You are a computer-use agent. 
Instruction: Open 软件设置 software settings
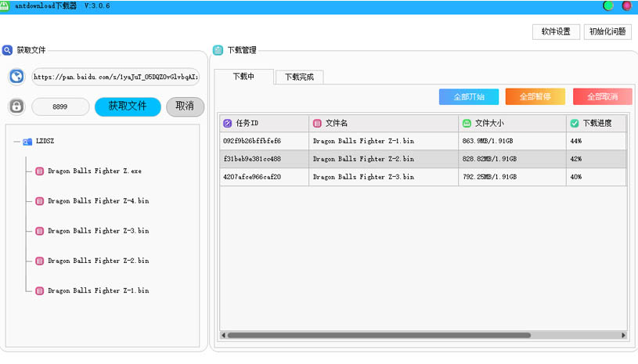(556, 32)
